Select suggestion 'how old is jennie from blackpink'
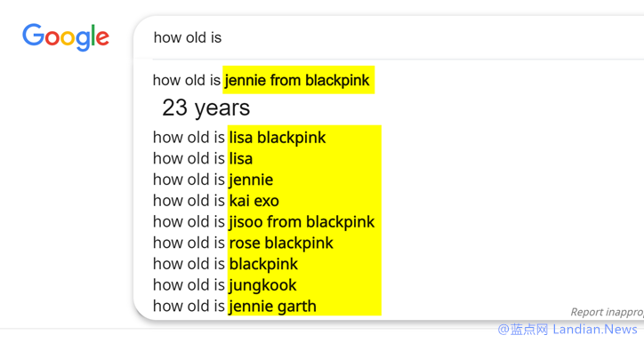644x343 pixels. click(x=262, y=80)
